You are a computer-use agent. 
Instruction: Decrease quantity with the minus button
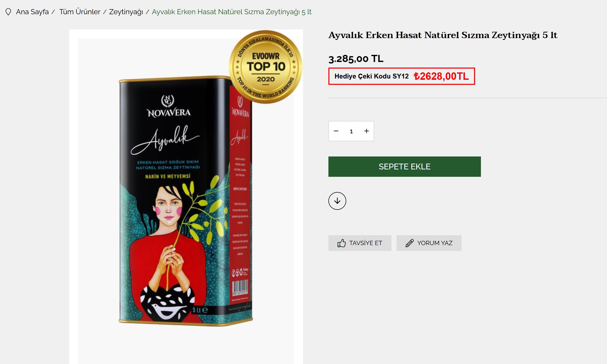click(x=336, y=131)
